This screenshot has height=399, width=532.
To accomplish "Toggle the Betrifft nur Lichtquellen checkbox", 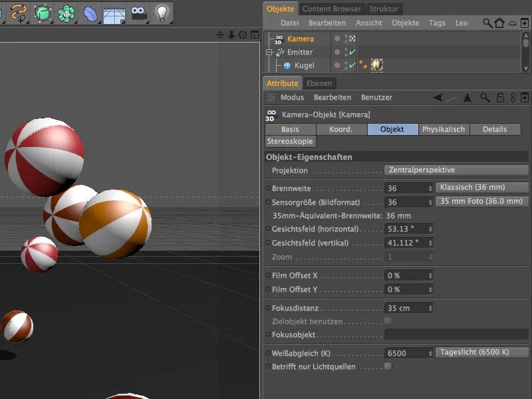I will [x=387, y=366].
